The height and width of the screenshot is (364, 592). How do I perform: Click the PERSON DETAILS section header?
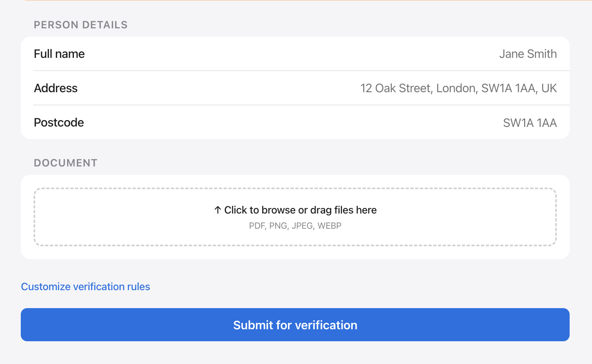80,24
